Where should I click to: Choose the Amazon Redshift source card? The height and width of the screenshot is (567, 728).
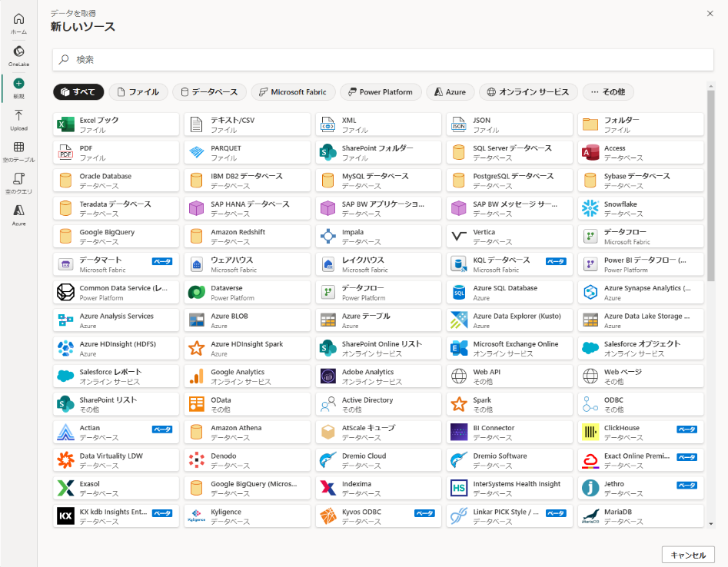[x=248, y=236]
